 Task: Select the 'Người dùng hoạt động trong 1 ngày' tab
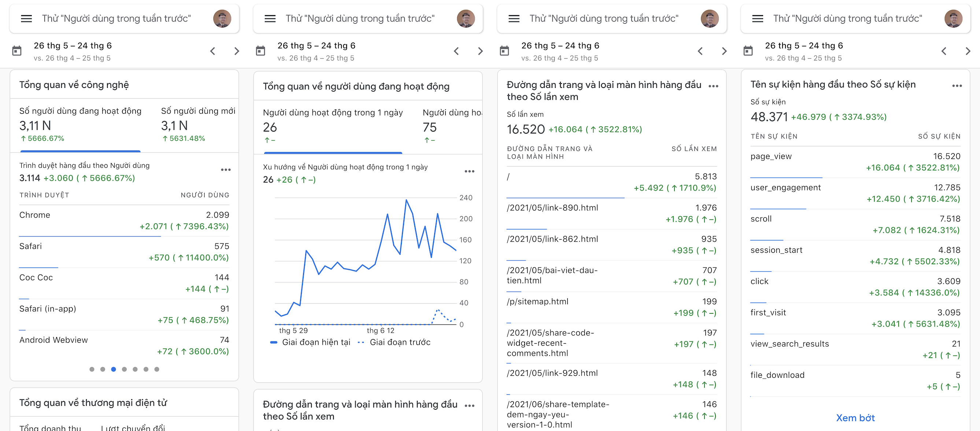tap(333, 127)
